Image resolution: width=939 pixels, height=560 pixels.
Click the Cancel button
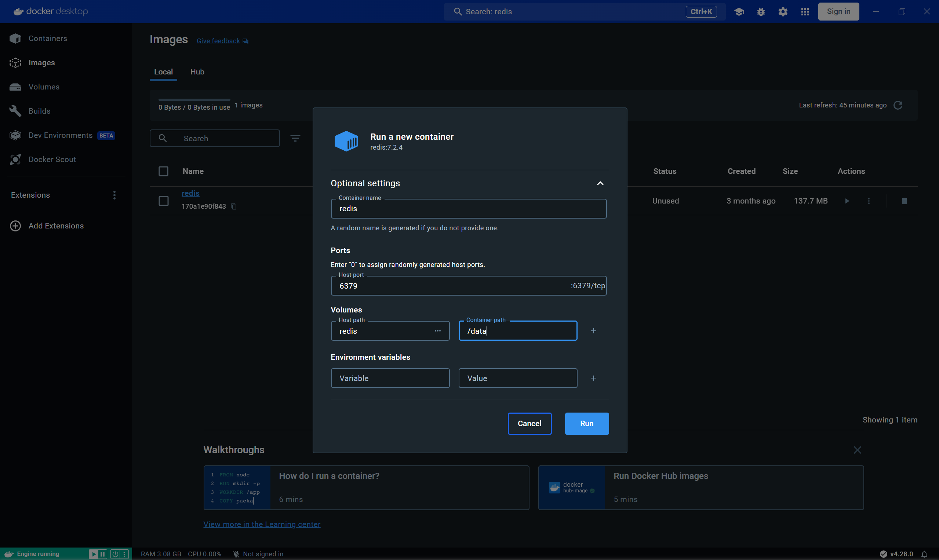[x=529, y=424]
